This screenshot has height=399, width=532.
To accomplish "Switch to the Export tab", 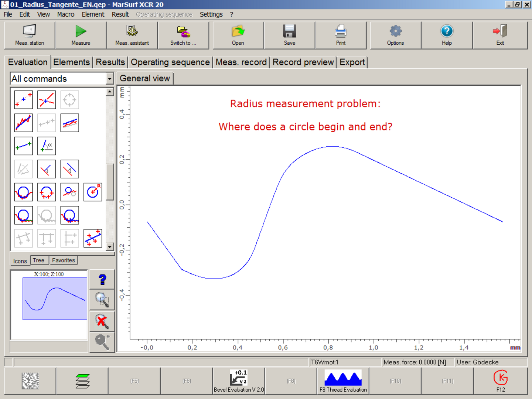I will point(352,62).
